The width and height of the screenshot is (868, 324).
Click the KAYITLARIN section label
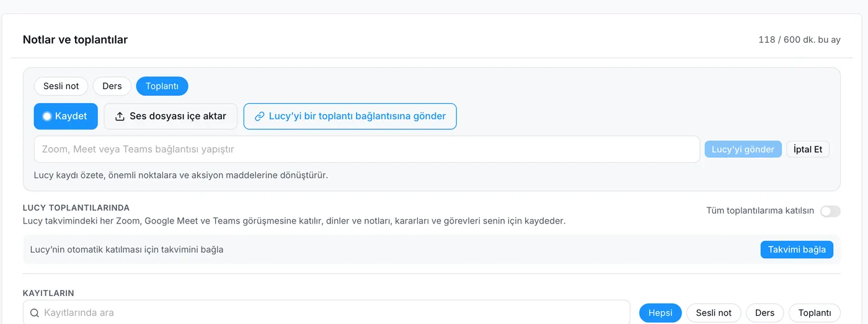point(49,293)
